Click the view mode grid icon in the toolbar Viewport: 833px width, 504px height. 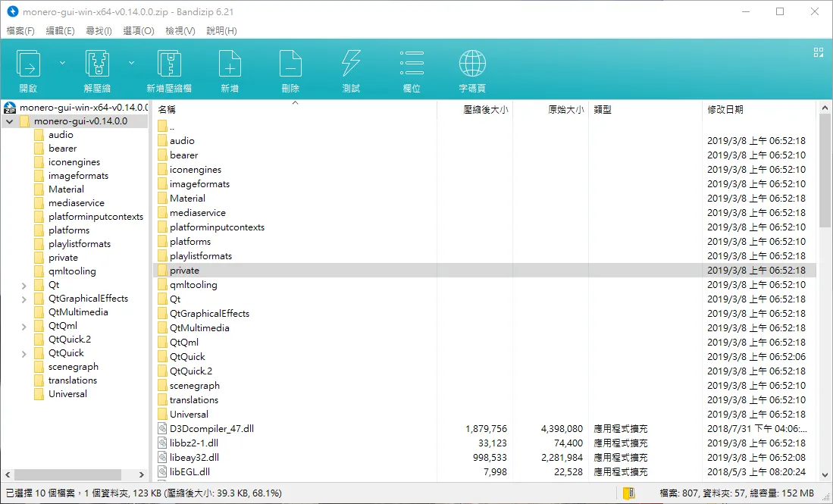818,52
